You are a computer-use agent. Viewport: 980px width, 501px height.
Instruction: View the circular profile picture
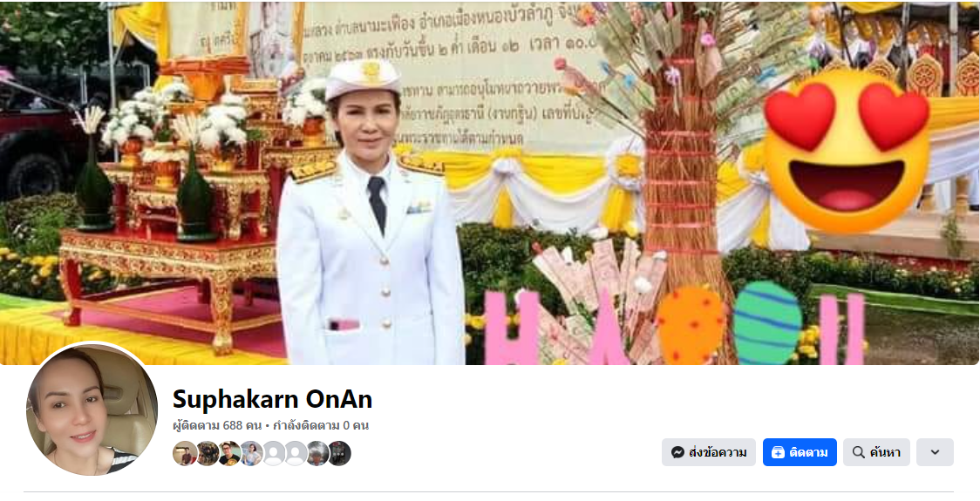(x=92, y=410)
